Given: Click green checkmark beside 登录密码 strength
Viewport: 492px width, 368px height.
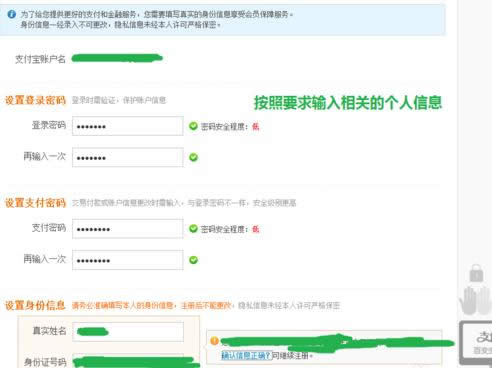Looking at the screenshot, I should (193, 126).
